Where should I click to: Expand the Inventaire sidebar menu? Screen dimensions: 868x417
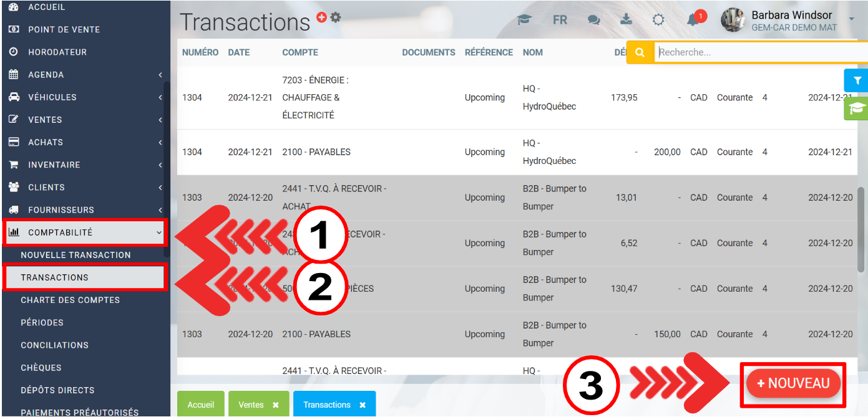85,165
